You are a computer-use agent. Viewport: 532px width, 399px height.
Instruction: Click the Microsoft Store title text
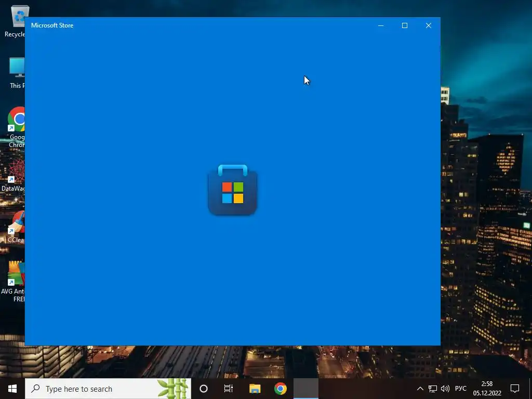[52, 25]
